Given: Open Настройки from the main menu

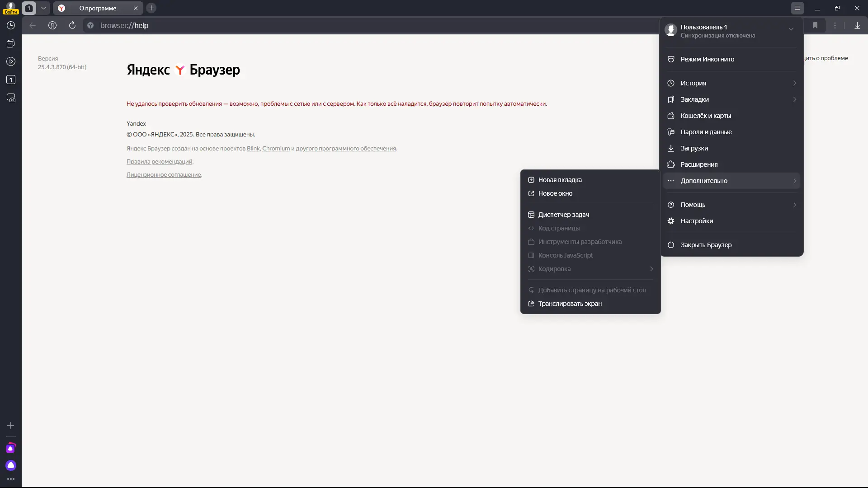Looking at the screenshot, I should (x=697, y=221).
